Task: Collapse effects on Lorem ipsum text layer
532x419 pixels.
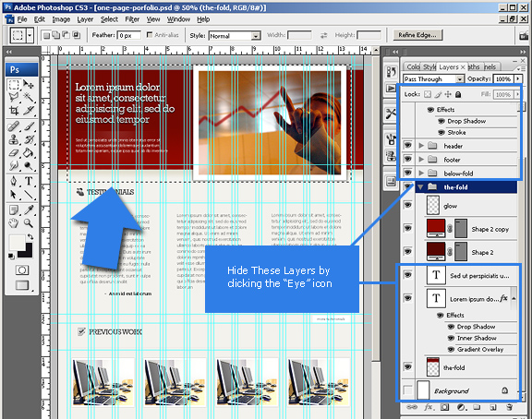Action: (514, 298)
